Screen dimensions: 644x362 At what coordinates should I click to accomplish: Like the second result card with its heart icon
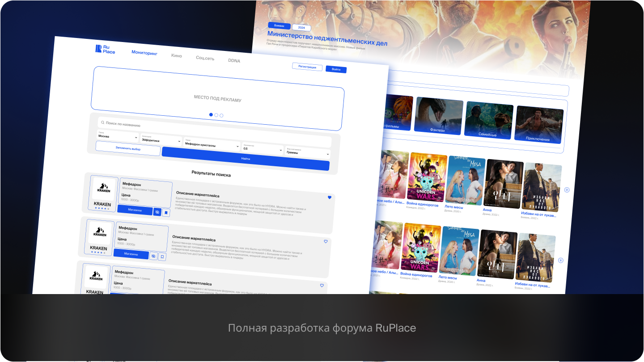(326, 241)
